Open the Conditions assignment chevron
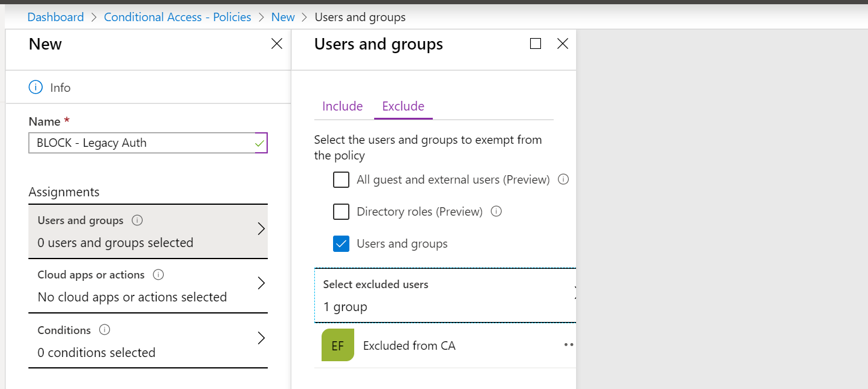Viewport: 868px width, 389px height. pyautogui.click(x=261, y=338)
